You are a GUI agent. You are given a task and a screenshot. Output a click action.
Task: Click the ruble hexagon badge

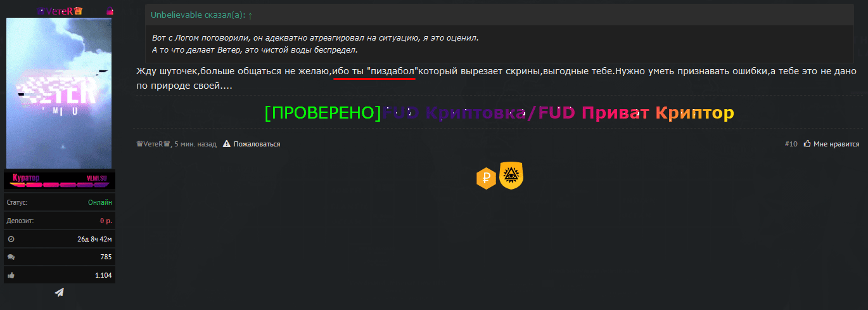coord(485,178)
